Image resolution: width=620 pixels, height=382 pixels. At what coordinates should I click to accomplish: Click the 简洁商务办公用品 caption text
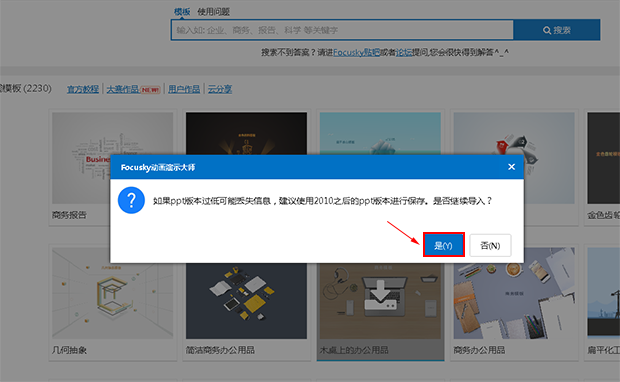click(220, 350)
